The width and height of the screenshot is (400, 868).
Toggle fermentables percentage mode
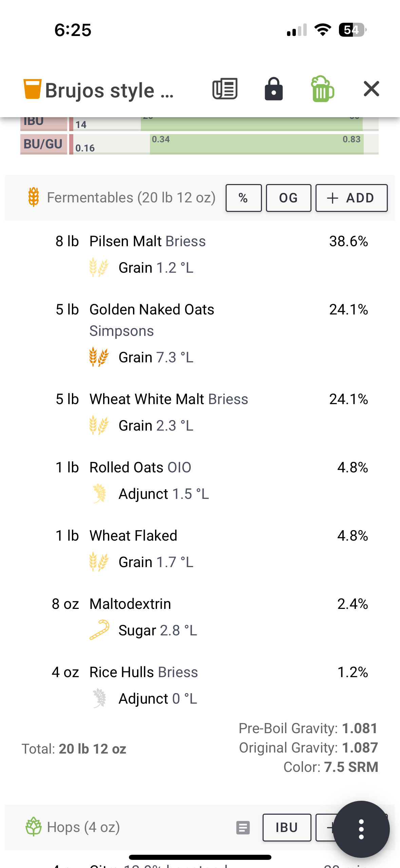click(244, 198)
